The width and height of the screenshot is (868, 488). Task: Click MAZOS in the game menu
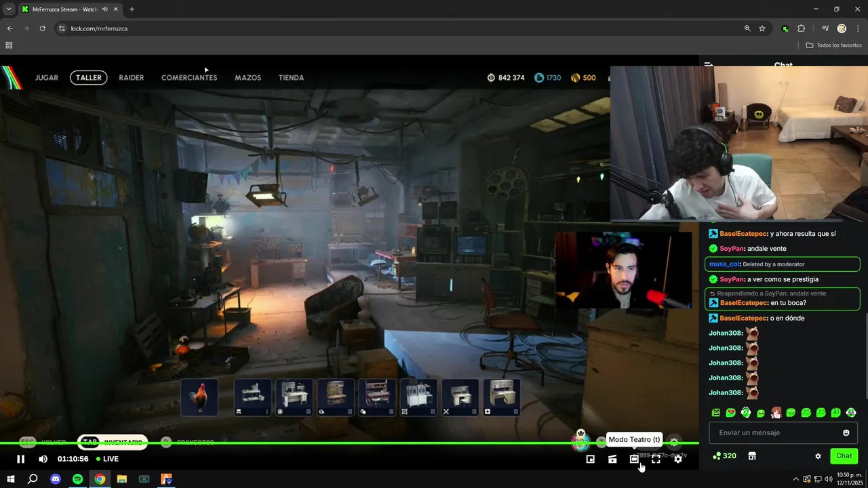(x=248, y=78)
